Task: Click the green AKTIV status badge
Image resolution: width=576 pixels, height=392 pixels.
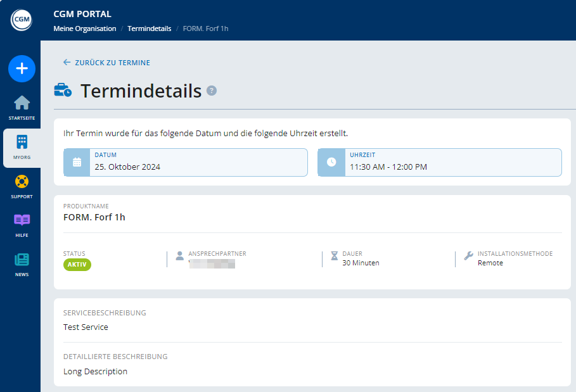Action: pos(77,265)
